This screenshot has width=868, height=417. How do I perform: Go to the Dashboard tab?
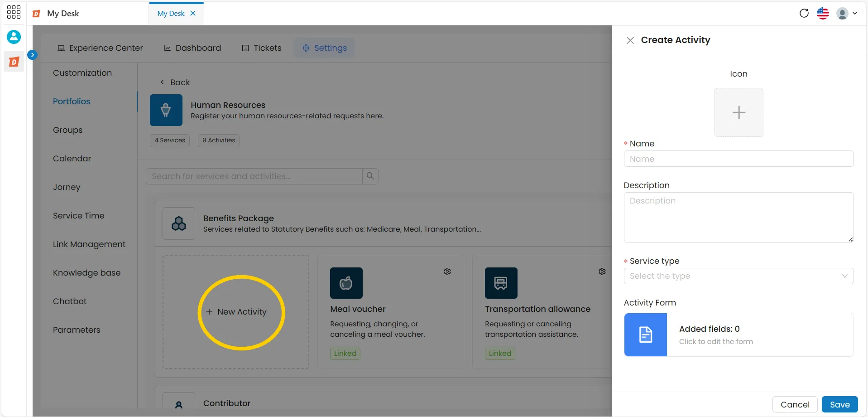coord(192,48)
